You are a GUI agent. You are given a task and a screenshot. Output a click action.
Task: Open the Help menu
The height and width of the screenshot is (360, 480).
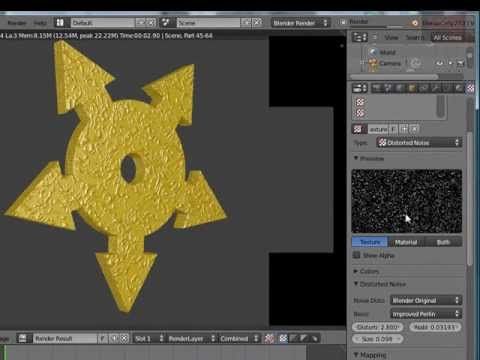40,23
